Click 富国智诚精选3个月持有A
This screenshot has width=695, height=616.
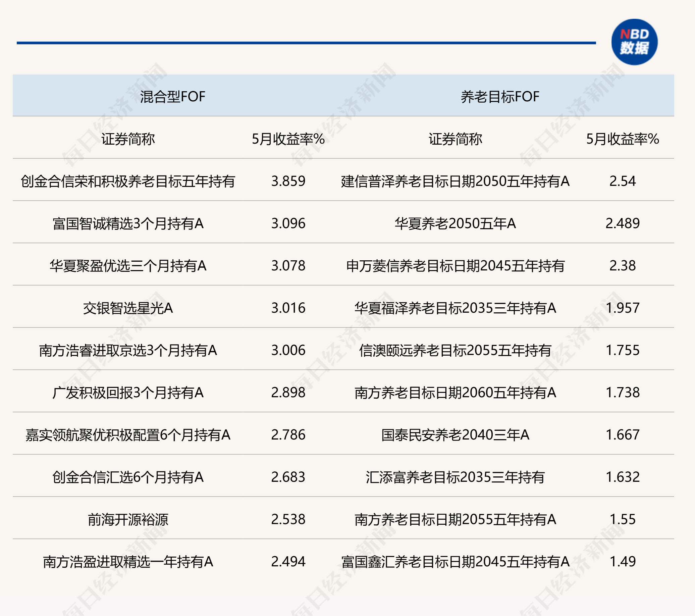click(128, 223)
